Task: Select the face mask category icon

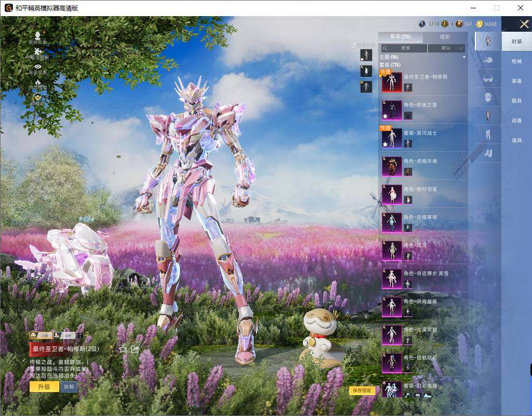Action: coord(488,97)
